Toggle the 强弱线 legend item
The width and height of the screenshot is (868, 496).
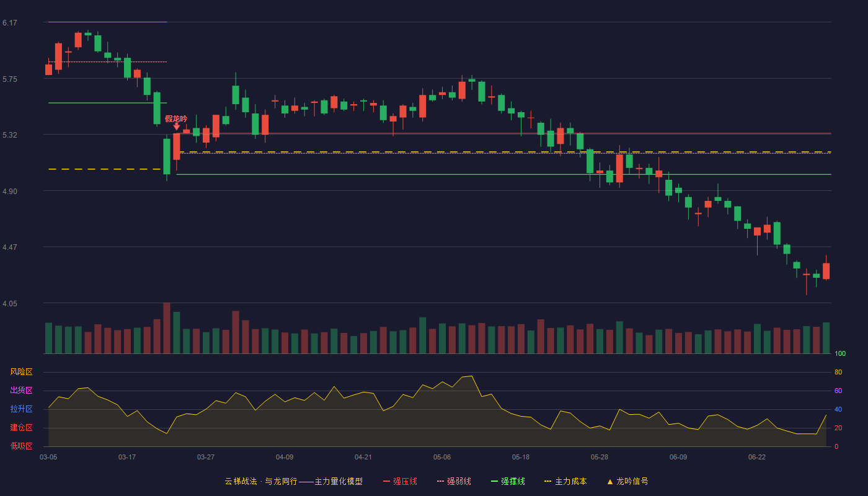tap(454, 481)
